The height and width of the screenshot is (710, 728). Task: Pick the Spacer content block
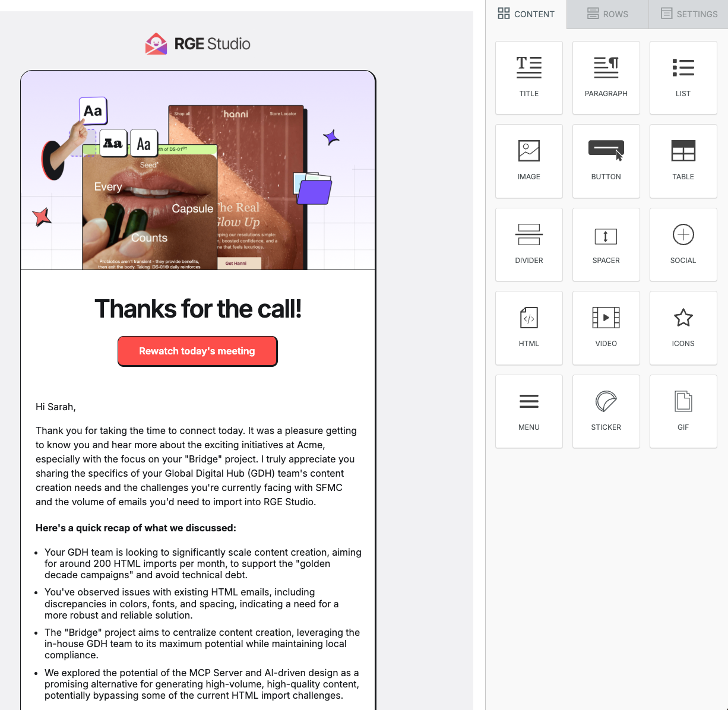click(x=606, y=245)
